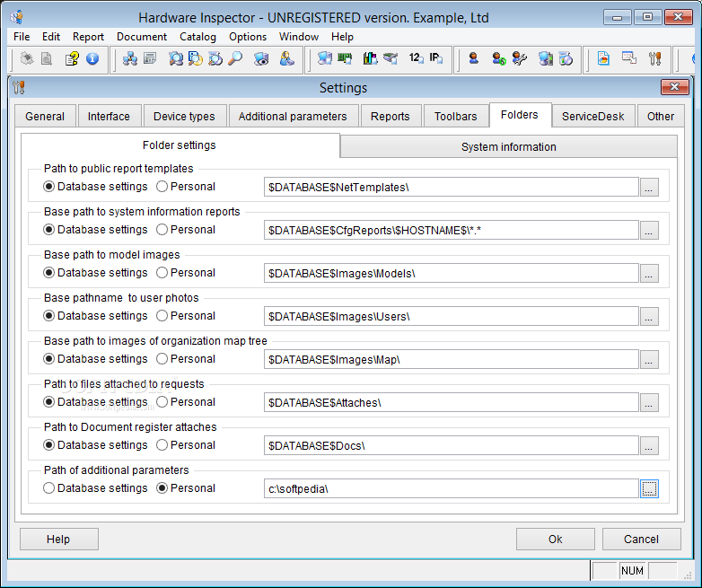Click the wrench and screwdriver settings toolbar icon

655,58
